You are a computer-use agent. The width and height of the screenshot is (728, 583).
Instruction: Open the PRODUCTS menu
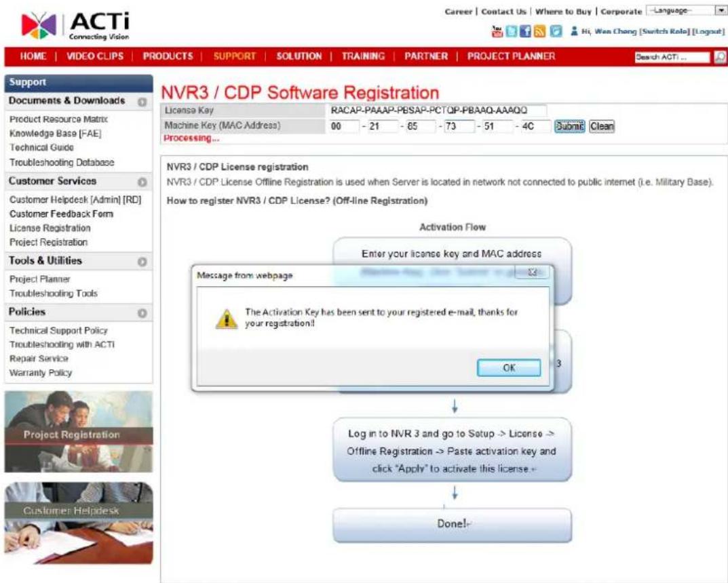point(168,56)
